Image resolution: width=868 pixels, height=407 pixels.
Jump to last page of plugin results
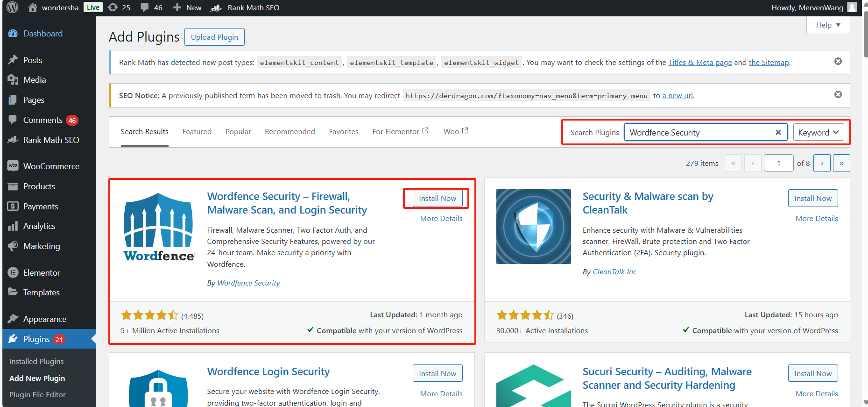[841, 163]
